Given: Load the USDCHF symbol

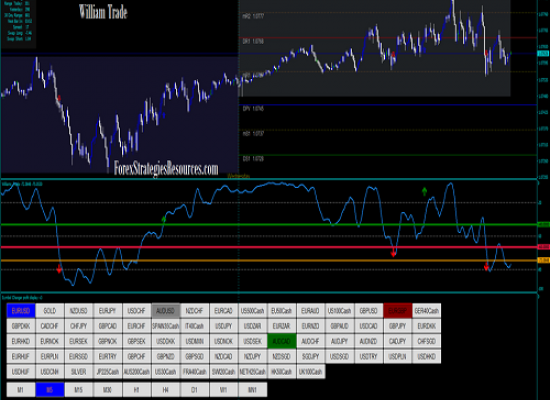Looking at the screenshot, I should coord(137,311).
